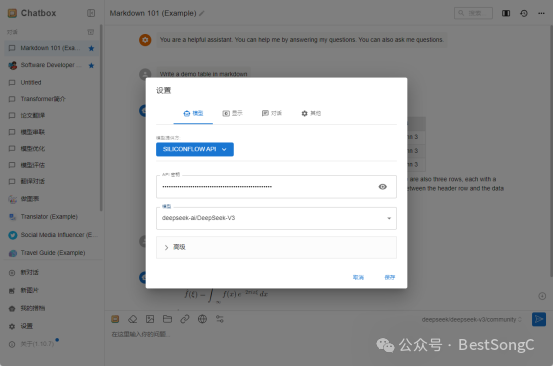Open the Transformer conversation
553x367 pixels.
click(x=51, y=99)
